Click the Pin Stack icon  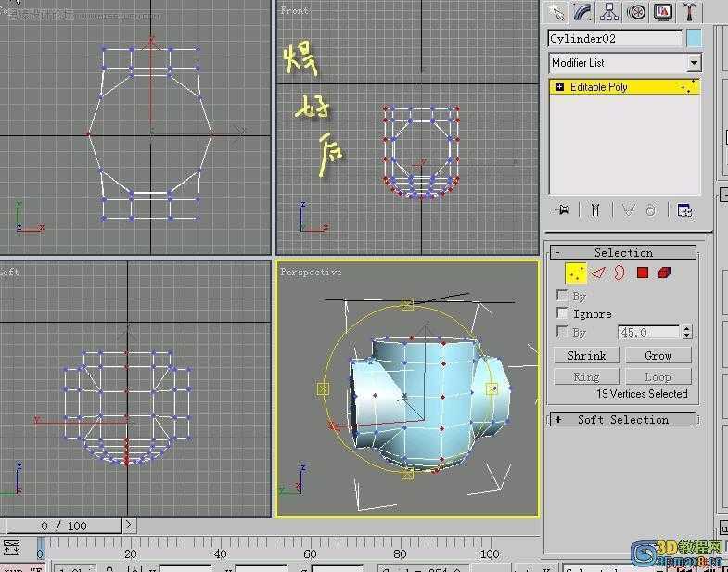[562, 210]
